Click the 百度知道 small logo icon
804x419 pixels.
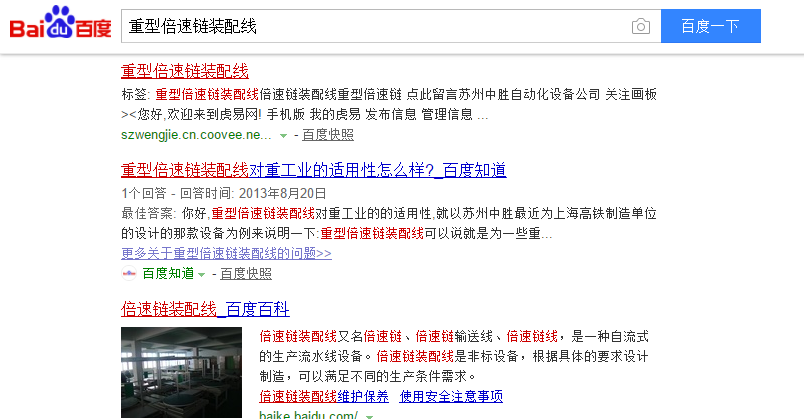(129, 273)
